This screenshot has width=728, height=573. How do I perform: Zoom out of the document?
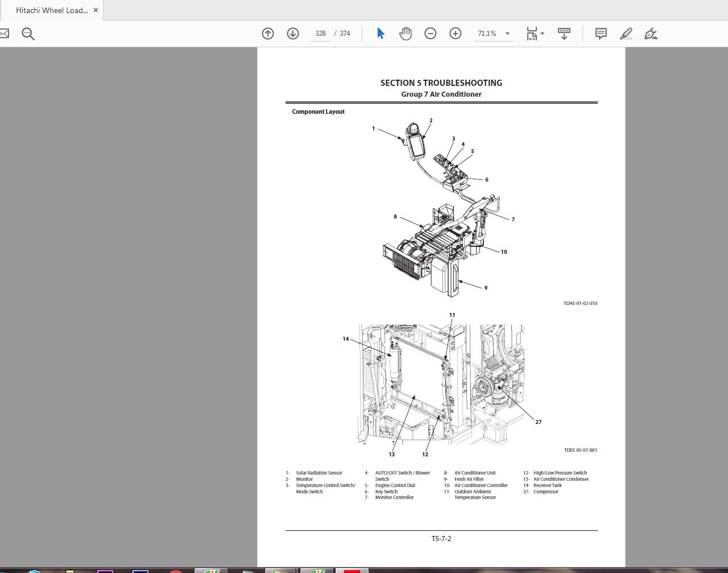[431, 34]
